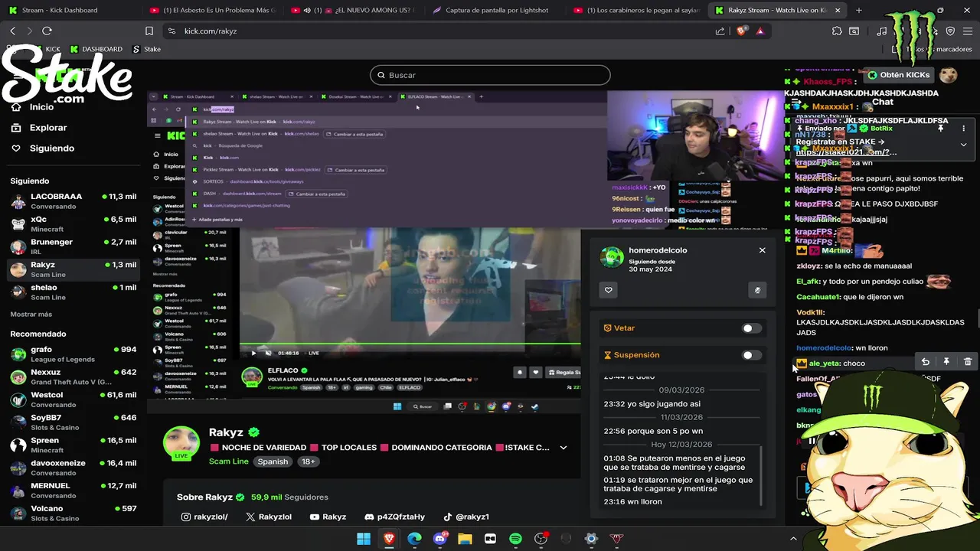
Task: Click the Obtén KICKs button
Action: 898,75
